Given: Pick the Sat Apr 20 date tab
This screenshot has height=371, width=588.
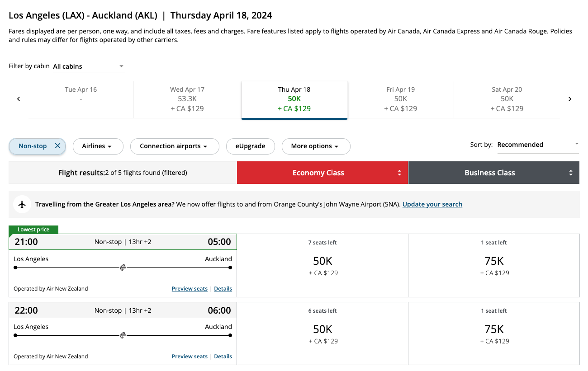Looking at the screenshot, I should (x=507, y=99).
